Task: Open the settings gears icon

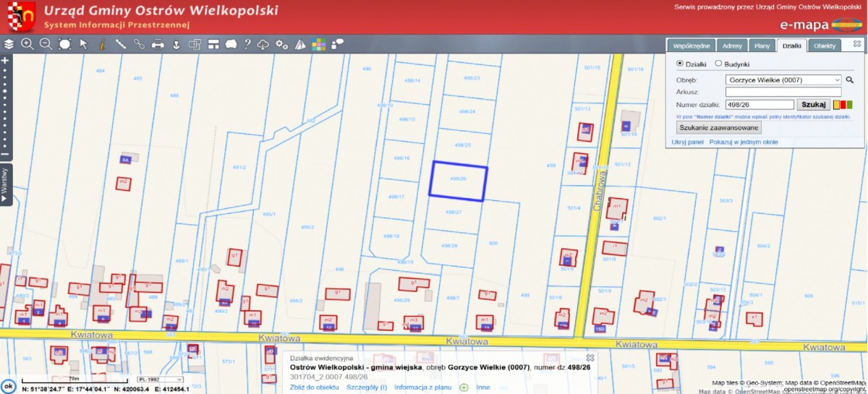Action: click(281, 44)
